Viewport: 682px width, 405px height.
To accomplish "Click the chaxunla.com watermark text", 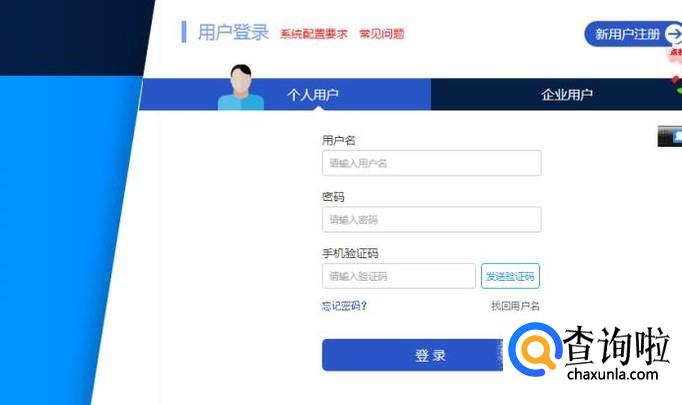I will pyautogui.click(x=612, y=374).
